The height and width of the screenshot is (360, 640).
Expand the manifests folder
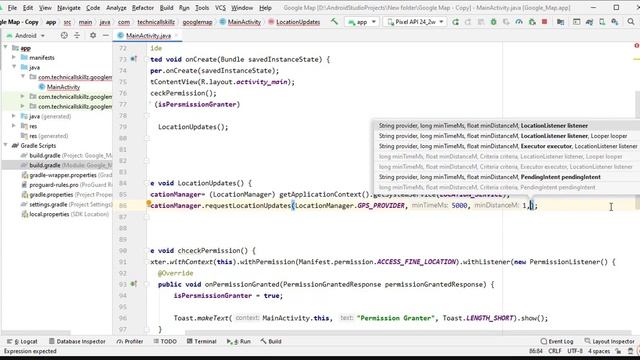click(x=14, y=58)
